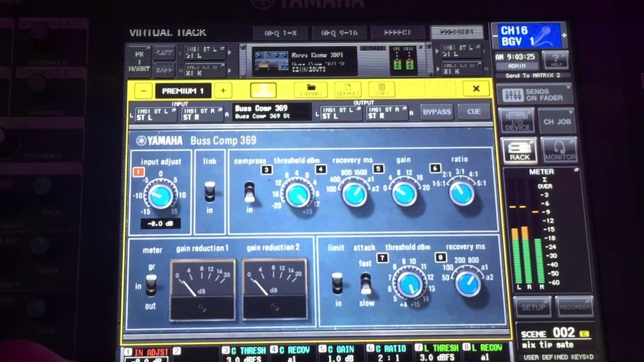Toggle the CUE button
644x362 pixels.
474,112
